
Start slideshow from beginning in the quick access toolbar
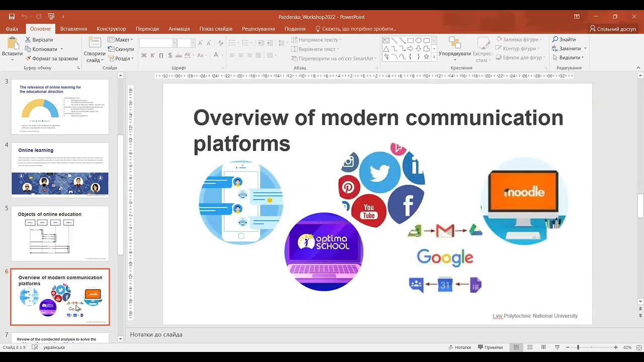pyautogui.click(x=51, y=17)
